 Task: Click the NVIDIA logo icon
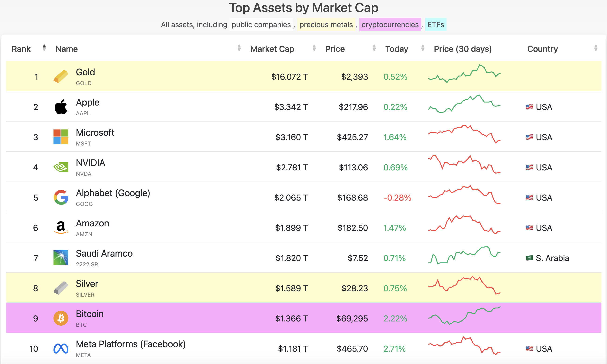(x=61, y=167)
